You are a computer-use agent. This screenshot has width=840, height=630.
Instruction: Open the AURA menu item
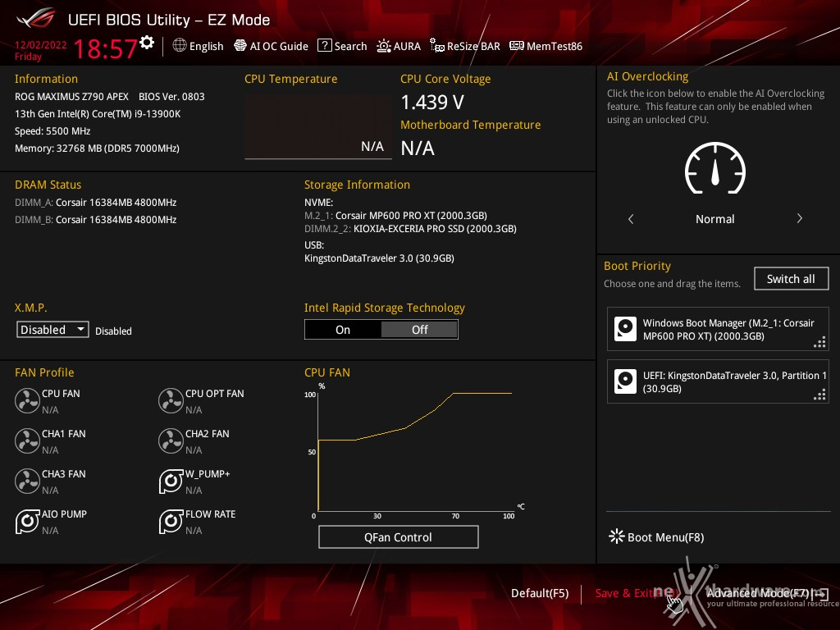399,46
